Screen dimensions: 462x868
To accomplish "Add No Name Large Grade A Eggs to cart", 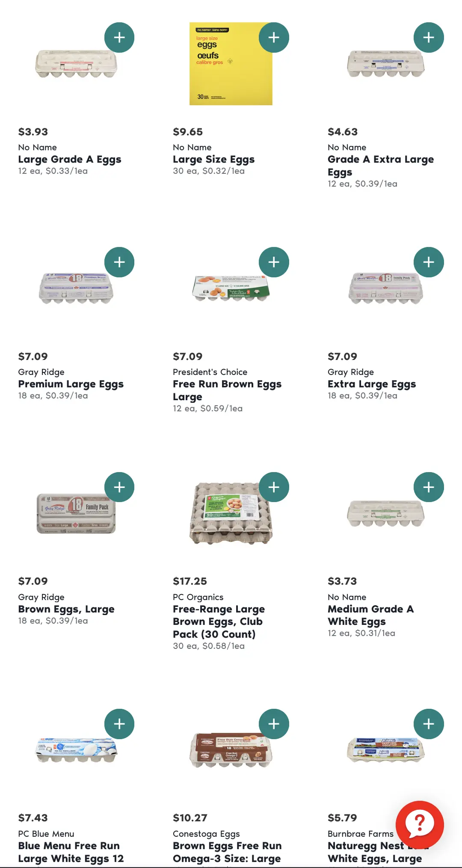I will (x=119, y=38).
